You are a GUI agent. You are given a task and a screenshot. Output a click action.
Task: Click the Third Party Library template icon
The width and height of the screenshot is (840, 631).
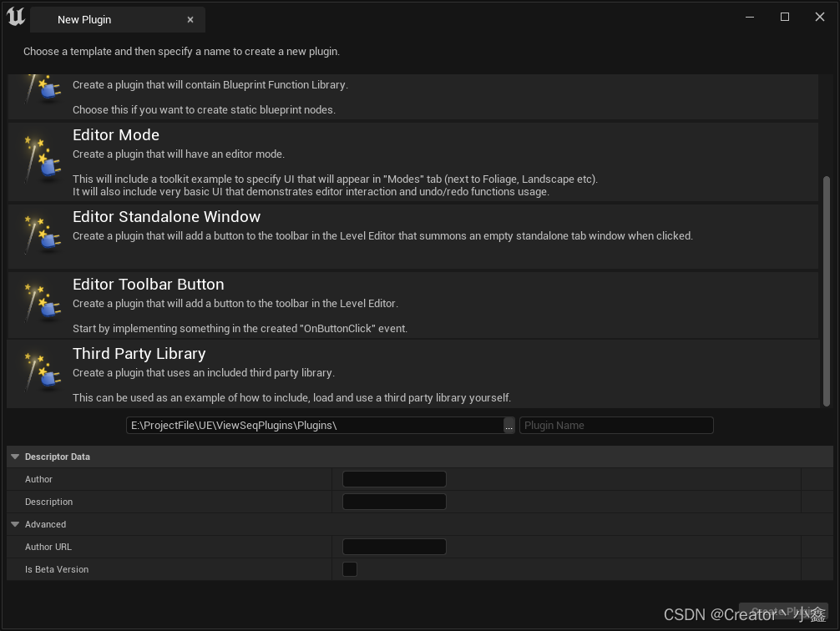coord(43,371)
